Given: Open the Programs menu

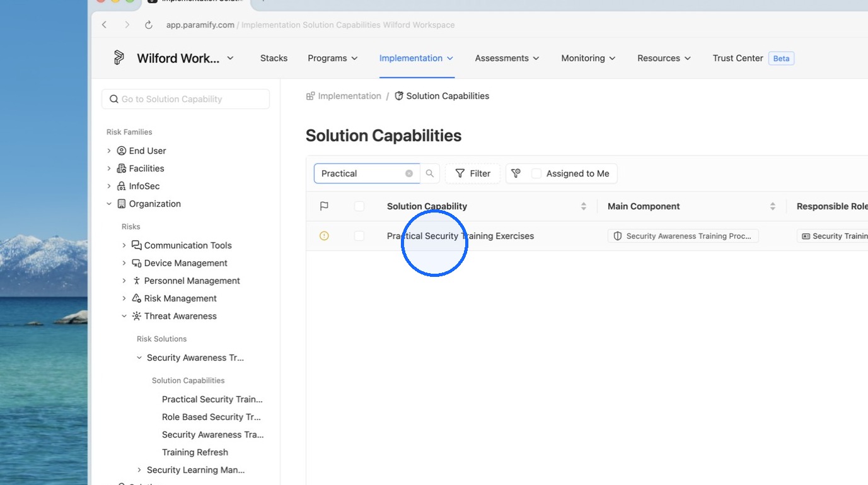Looking at the screenshot, I should pyautogui.click(x=333, y=58).
